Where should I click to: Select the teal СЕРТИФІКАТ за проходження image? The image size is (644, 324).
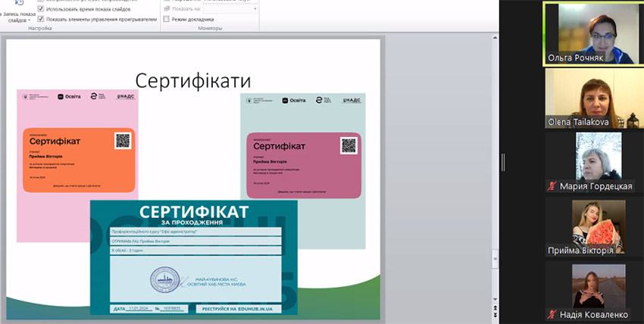point(194,257)
